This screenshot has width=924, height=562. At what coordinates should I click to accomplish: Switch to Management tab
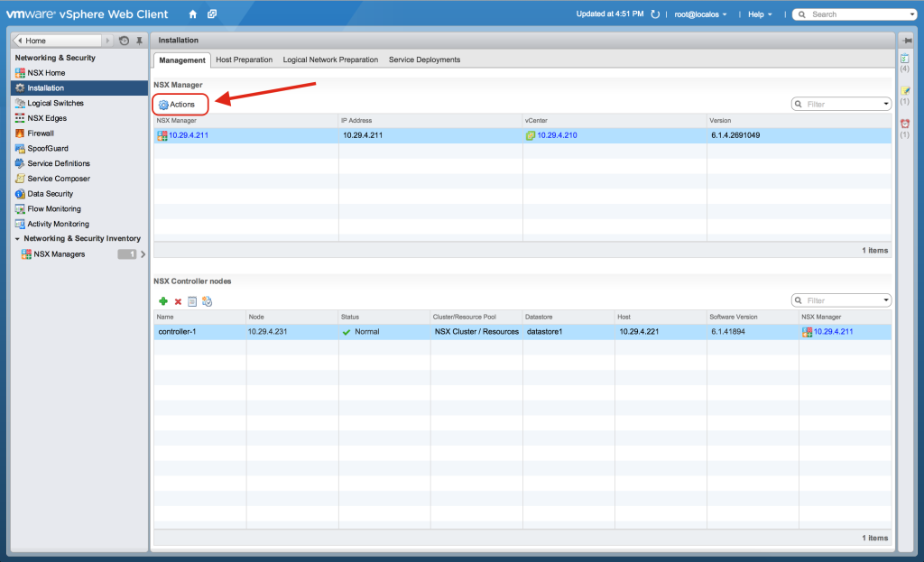[182, 60]
